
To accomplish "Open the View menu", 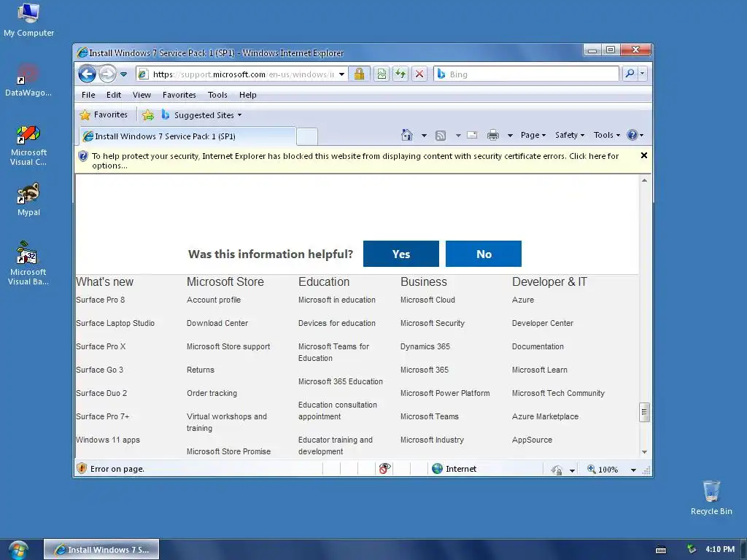I will click(142, 95).
